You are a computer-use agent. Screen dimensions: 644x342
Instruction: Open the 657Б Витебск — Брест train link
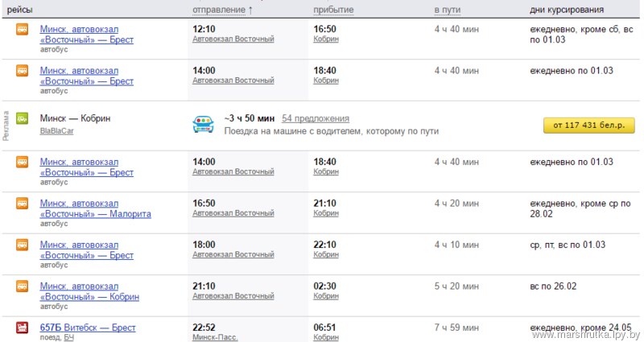88,328
